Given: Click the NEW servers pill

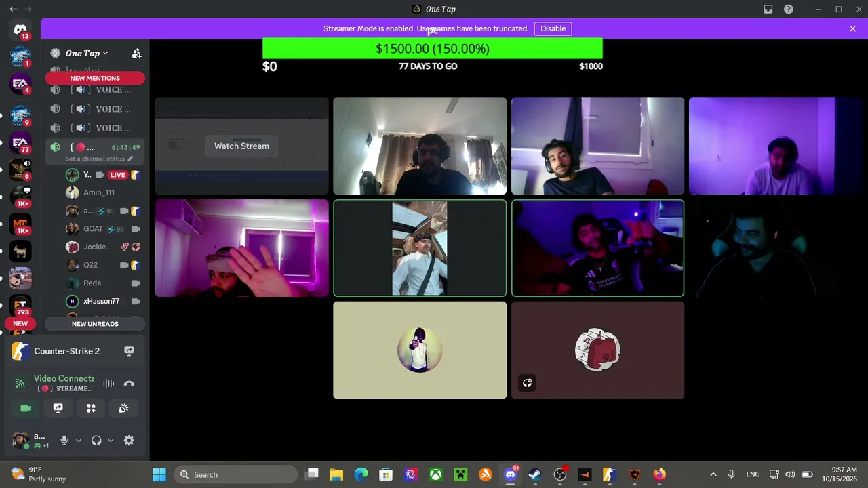Looking at the screenshot, I should (20, 323).
